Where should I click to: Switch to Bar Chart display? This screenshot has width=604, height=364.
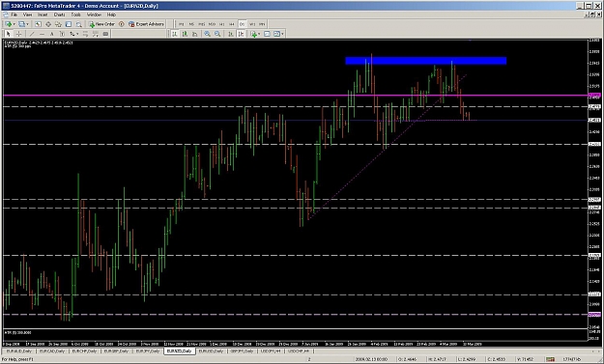point(175,34)
